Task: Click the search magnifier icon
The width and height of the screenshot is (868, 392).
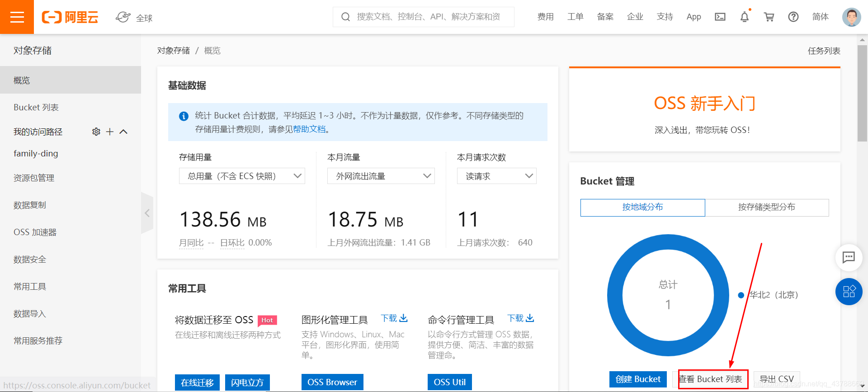Action: (346, 17)
